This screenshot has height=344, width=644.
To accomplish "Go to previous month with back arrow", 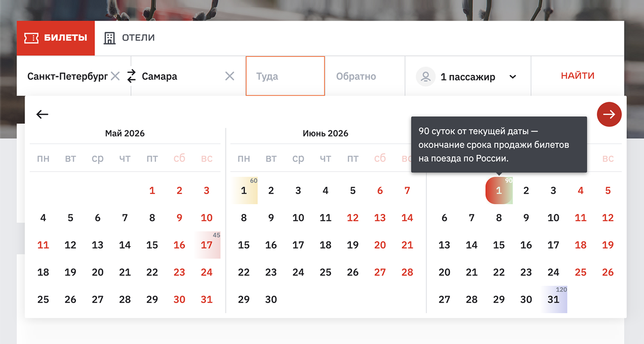I will click(x=42, y=114).
